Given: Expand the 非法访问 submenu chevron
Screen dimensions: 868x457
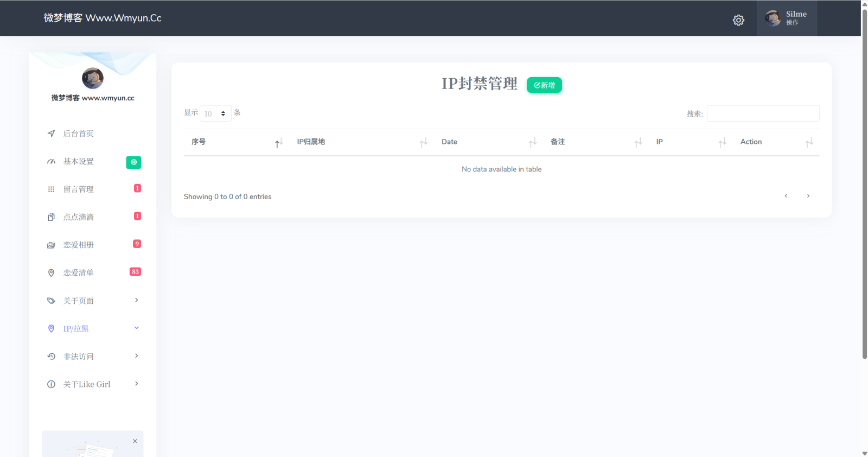Looking at the screenshot, I should coord(137,356).
